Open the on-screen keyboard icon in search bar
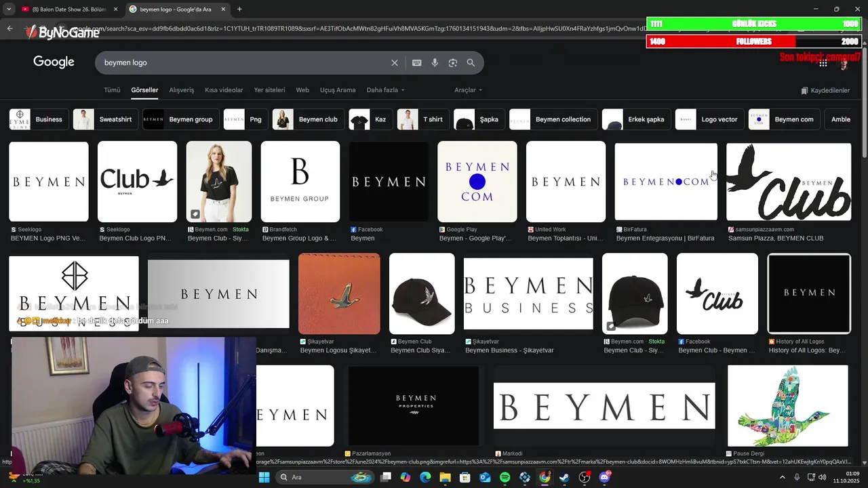868x488 pixels. [417, 62]
